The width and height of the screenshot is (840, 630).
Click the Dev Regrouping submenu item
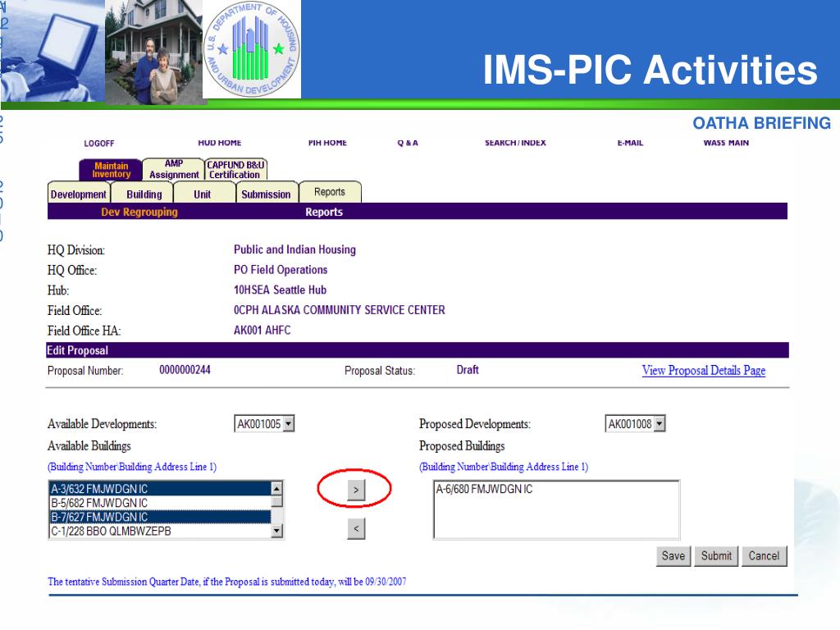(x=139, y=212)
